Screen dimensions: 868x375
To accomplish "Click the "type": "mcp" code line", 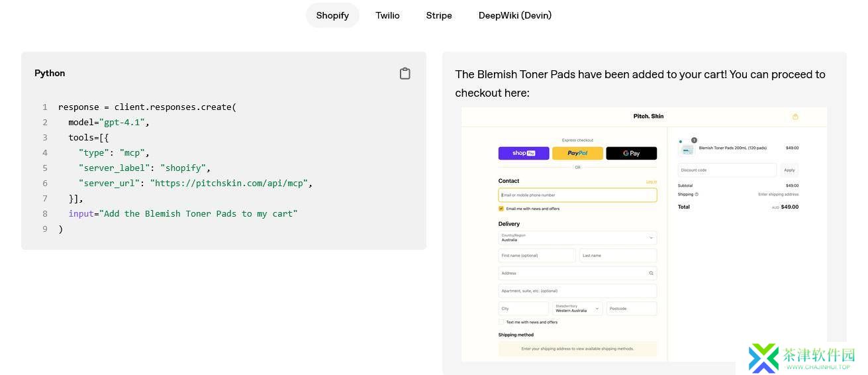I will (114, 152).
